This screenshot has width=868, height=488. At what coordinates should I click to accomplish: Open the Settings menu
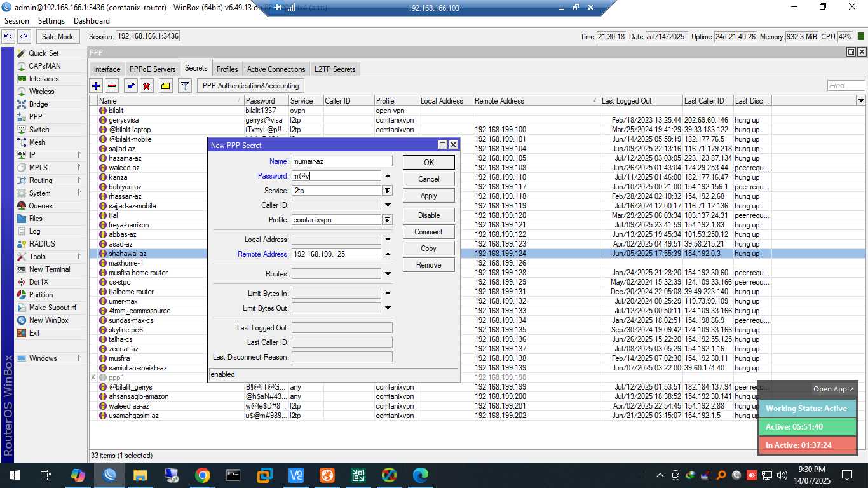point(51,21)
